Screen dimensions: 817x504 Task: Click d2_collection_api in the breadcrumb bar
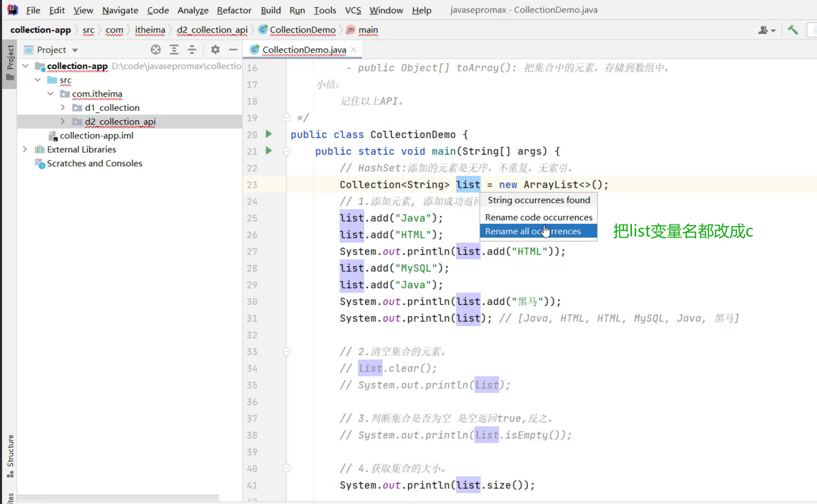212,30
